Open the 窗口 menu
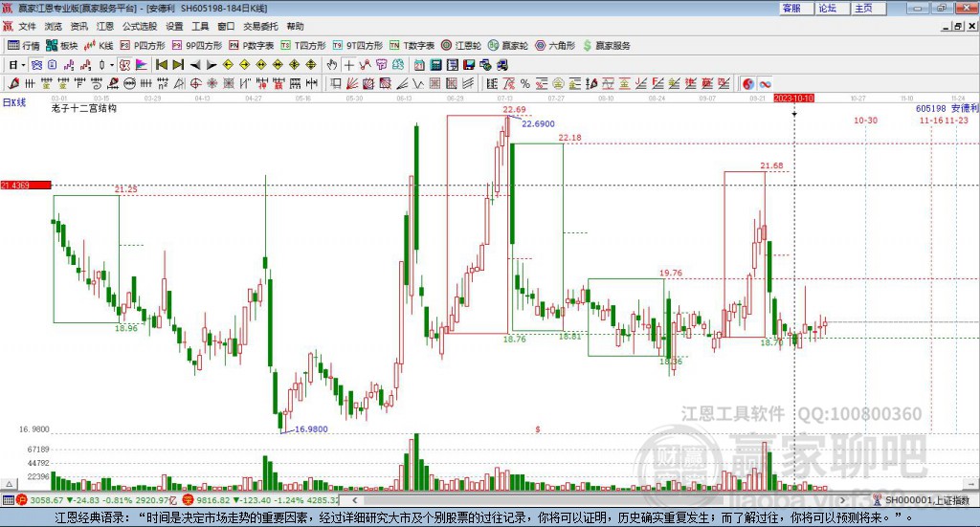 [226, 26]
